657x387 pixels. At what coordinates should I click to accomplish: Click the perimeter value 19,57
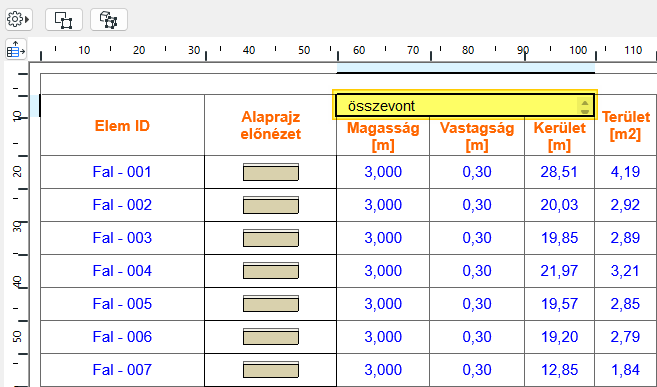coord(559,304)
